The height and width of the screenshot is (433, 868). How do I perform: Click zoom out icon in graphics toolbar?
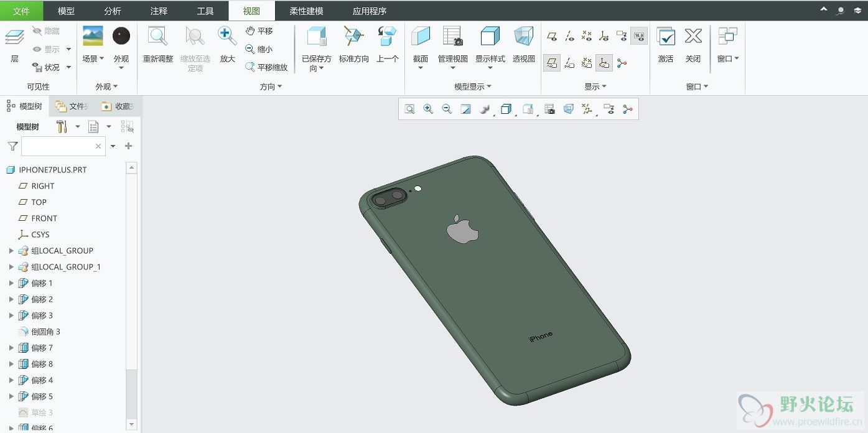pyautogui.click(x=447, y=109)
